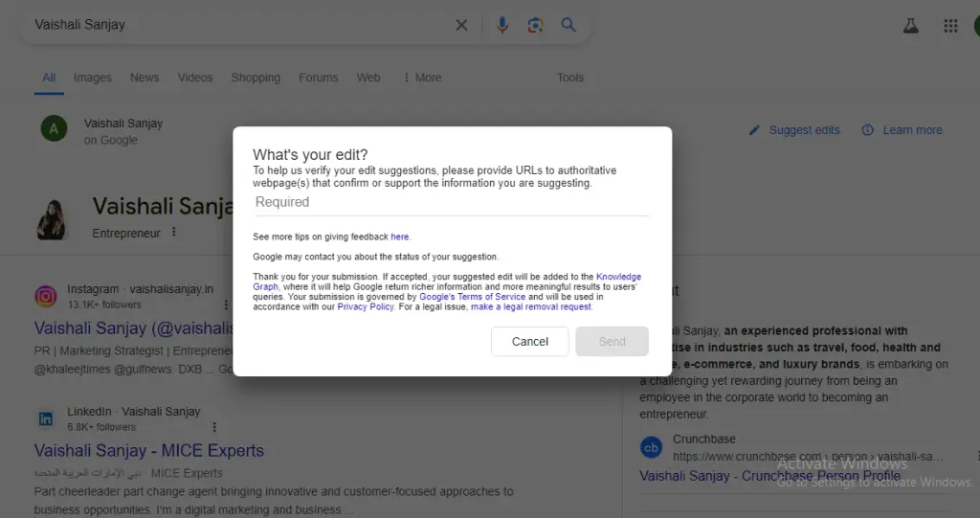Click 'Entrepreneur' subtitle text
This screenshot has width=980, height=518.
click(126, 234)
